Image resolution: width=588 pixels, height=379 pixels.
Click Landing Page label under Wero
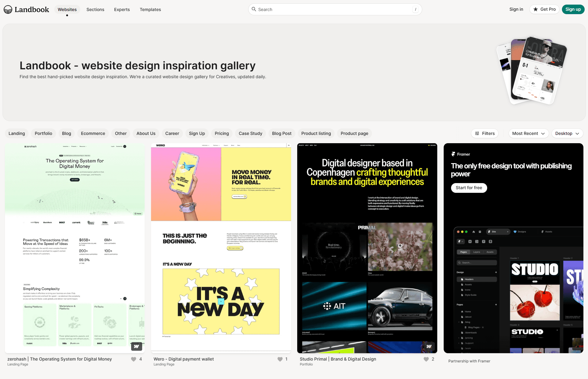click(x=164, y=364)
